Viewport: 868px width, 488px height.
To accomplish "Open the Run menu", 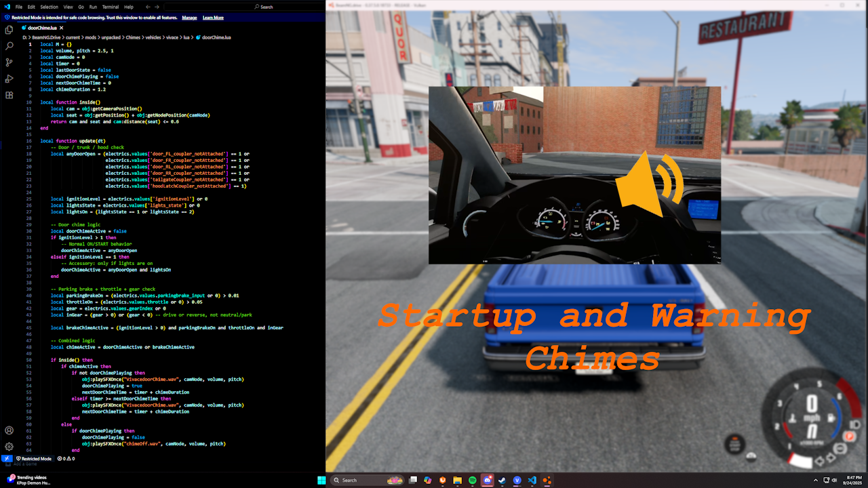I will [x=93, y=7].
